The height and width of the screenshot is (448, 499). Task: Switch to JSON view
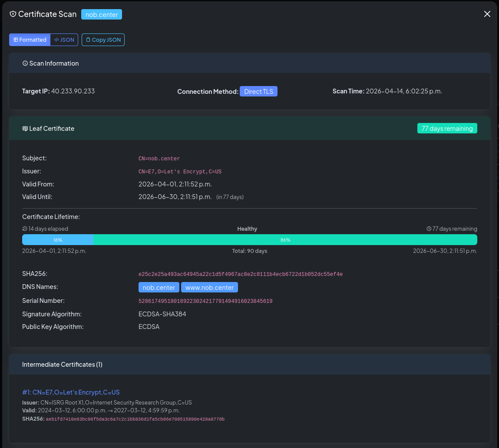64,40
